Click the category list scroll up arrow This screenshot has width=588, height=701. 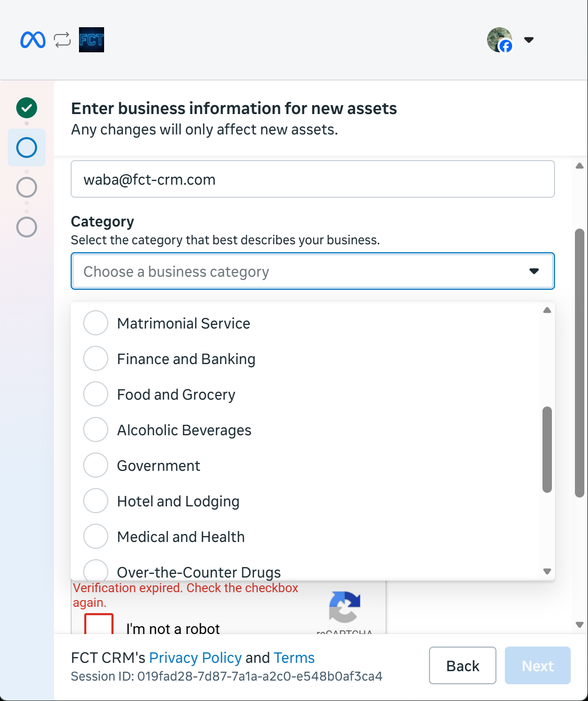pos(547,310)
